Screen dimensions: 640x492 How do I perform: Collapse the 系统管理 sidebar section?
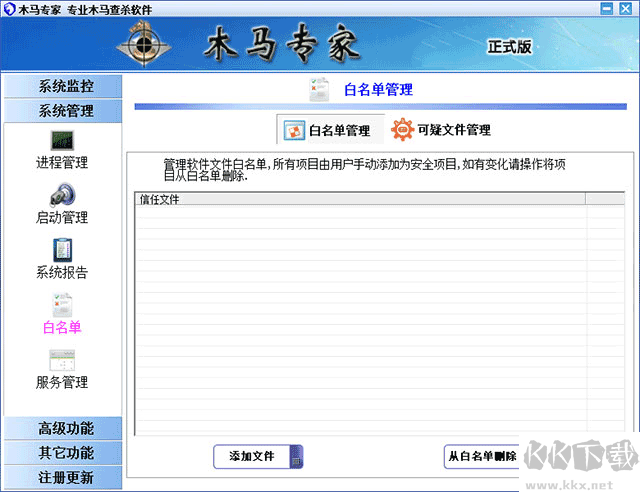click(x=62, y=110)
